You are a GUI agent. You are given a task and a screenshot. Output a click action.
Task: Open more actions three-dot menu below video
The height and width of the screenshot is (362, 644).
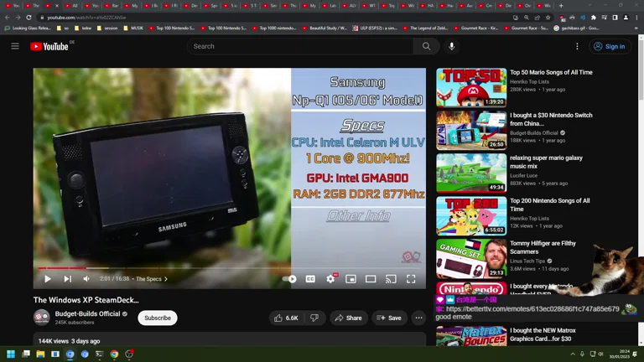pos(418,318)
